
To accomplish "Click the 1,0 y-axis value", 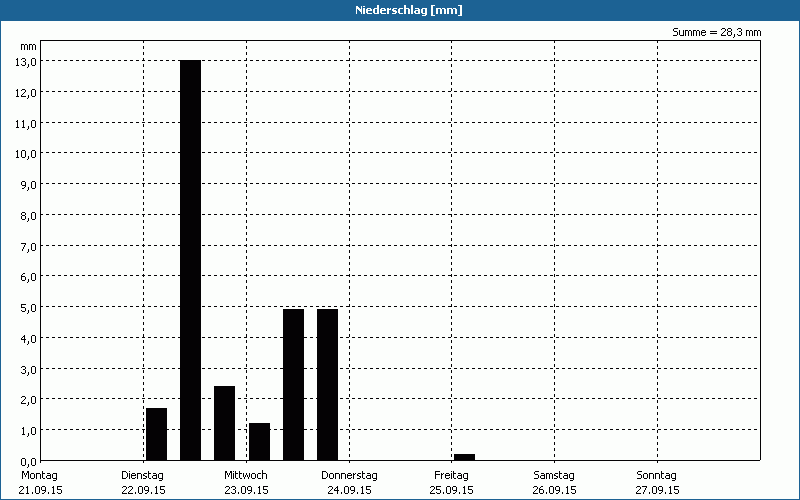I will tap(28, 431).
